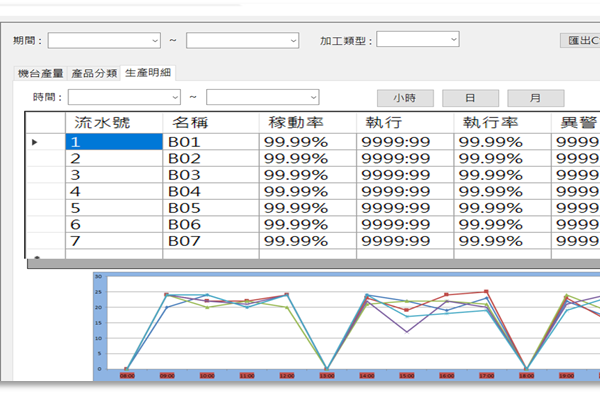Switch to the 產品分類 tab
The width and height of the screenshot is (600, 394).
[x=94, y=73]
